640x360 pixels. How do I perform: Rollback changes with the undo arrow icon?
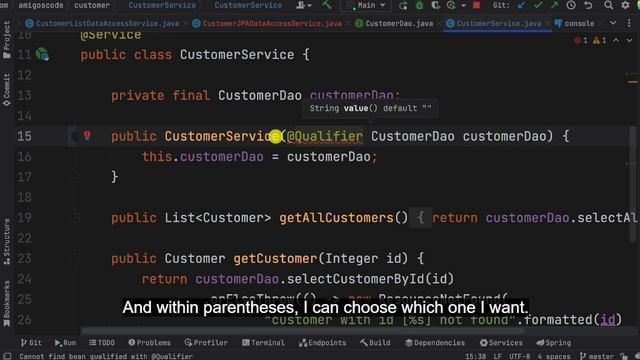click(588, 5)
